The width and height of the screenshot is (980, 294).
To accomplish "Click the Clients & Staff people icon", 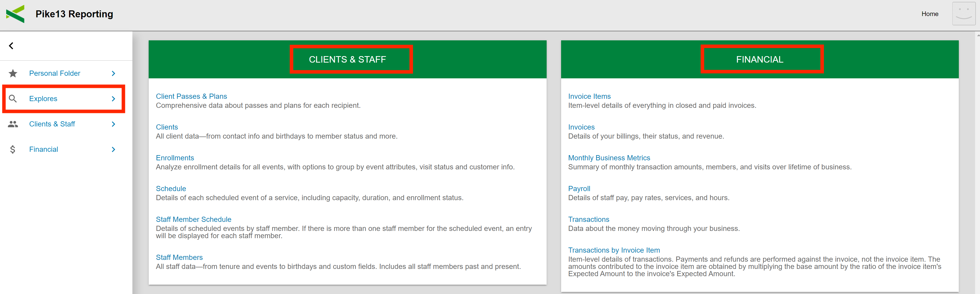I will tap(13, 124).
